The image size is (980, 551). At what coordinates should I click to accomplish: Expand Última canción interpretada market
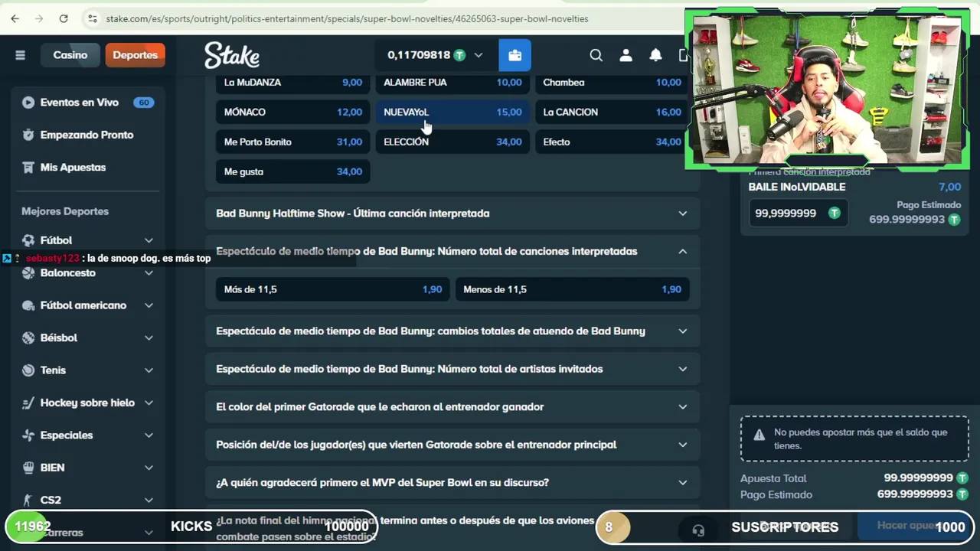tap(452, 214)
